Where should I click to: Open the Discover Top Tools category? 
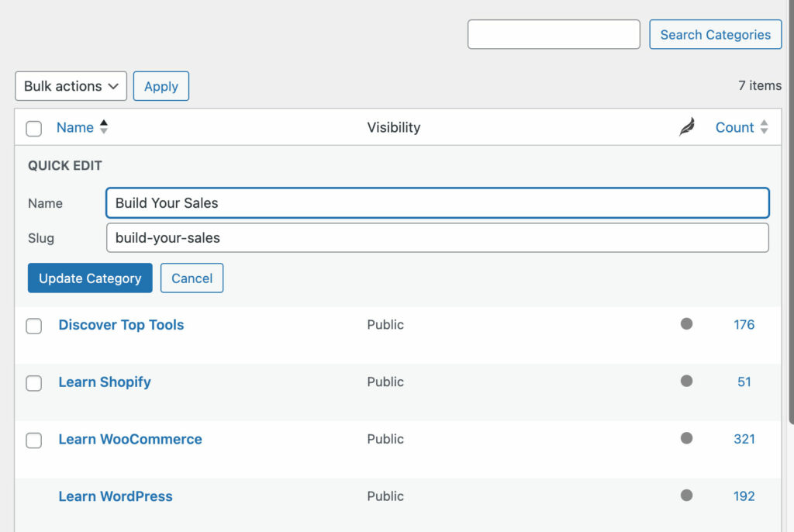point(121,325)
